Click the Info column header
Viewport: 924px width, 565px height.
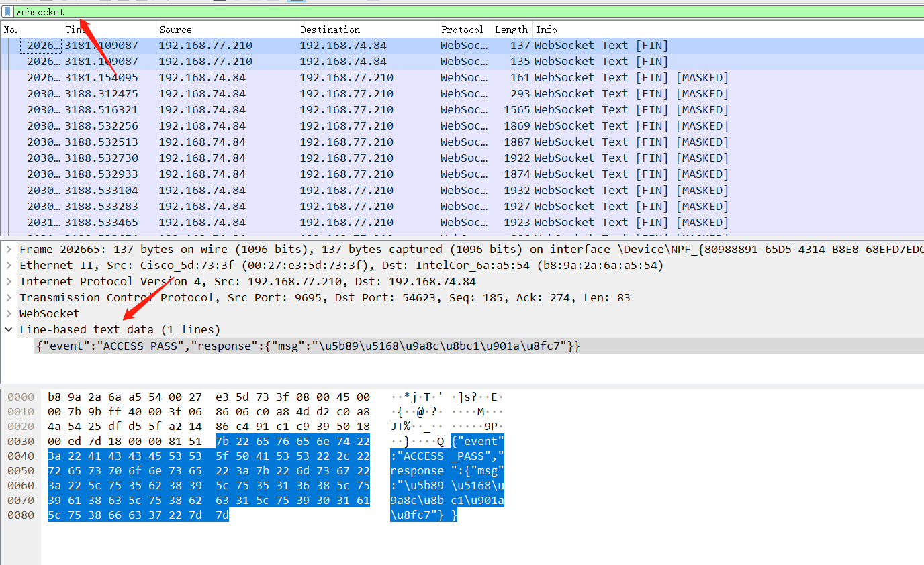tap(545, 30)
